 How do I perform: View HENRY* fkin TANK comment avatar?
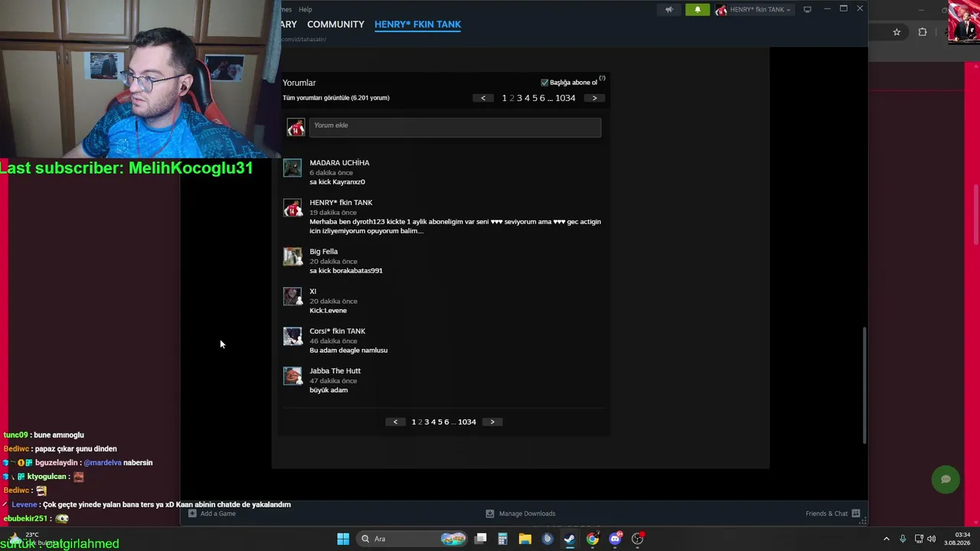point(292,207)
